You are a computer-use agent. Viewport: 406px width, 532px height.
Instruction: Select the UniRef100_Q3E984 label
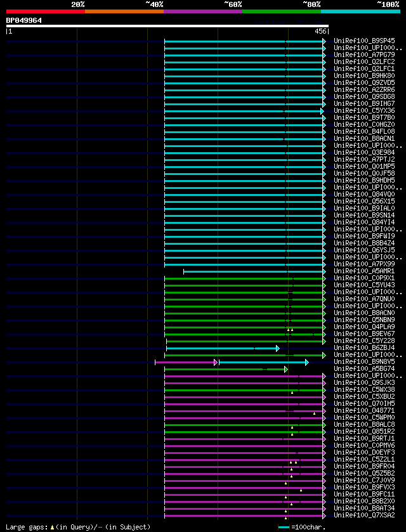[x=364, y=152]
